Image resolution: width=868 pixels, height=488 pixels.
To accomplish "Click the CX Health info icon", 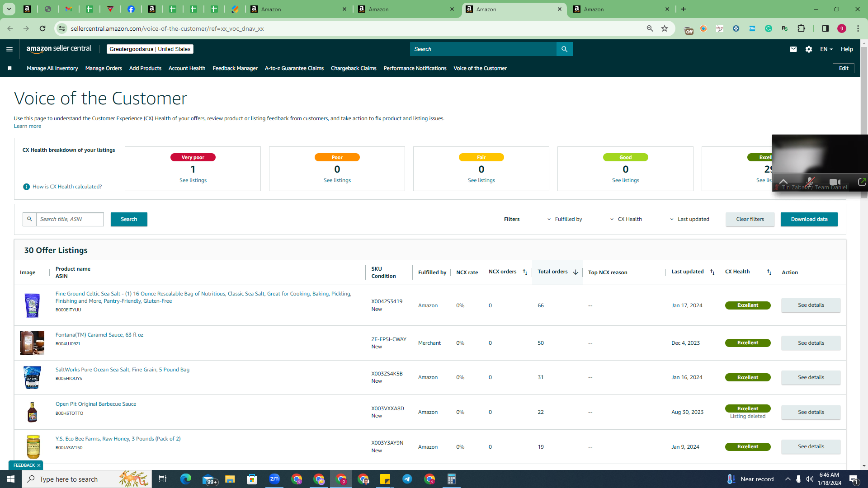I will [26, 187].
